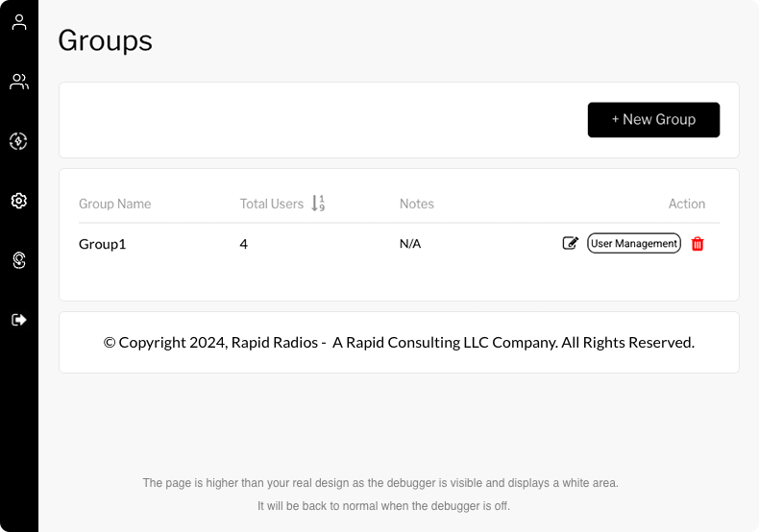Screen dimensions: 759x532
Task: Click the total users value 4
Action: coord(243,244)
